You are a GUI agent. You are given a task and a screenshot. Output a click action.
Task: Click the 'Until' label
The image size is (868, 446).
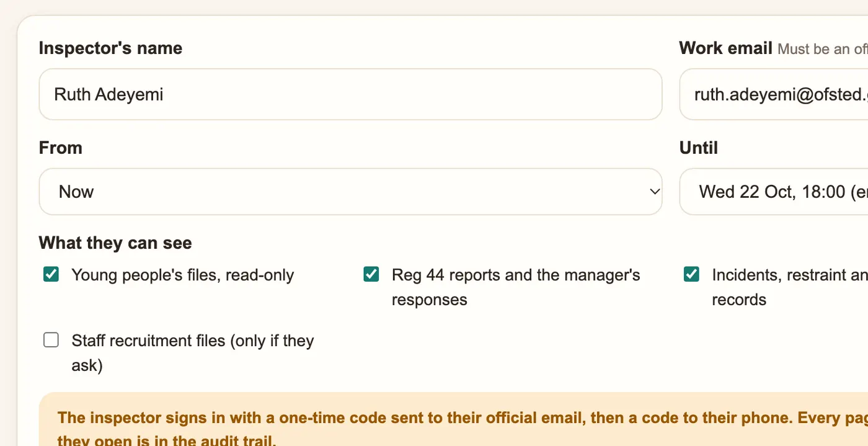(699, 148)
